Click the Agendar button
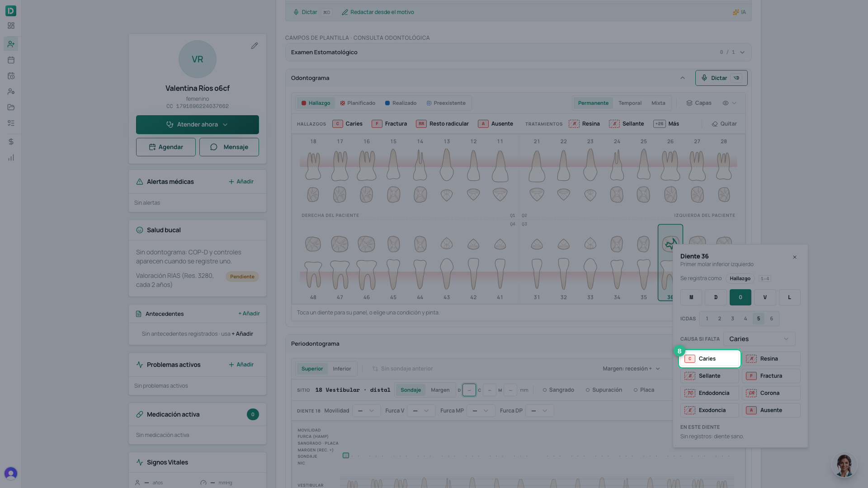Viewport: 868px width, 488px height. pos(166,147)
